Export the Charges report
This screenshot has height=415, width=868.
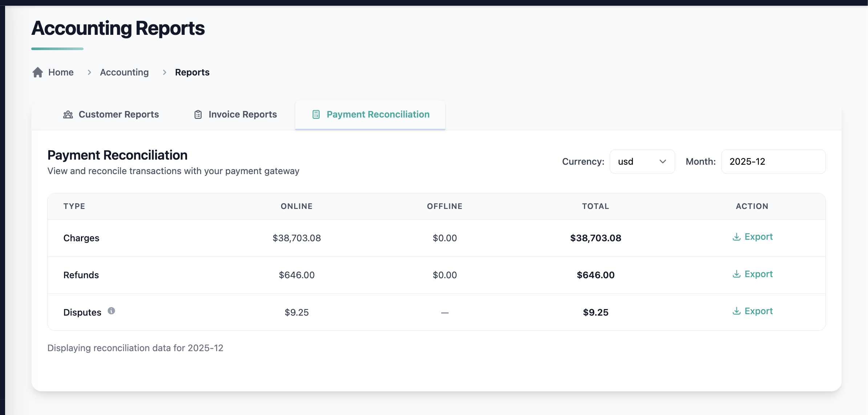click(x=758, y=237)
